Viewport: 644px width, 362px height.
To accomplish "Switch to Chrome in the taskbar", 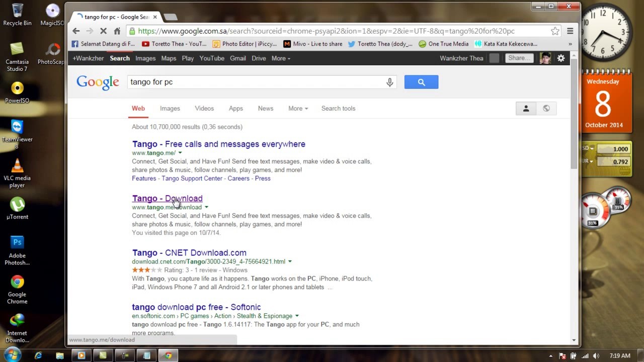I will [168, 356].
